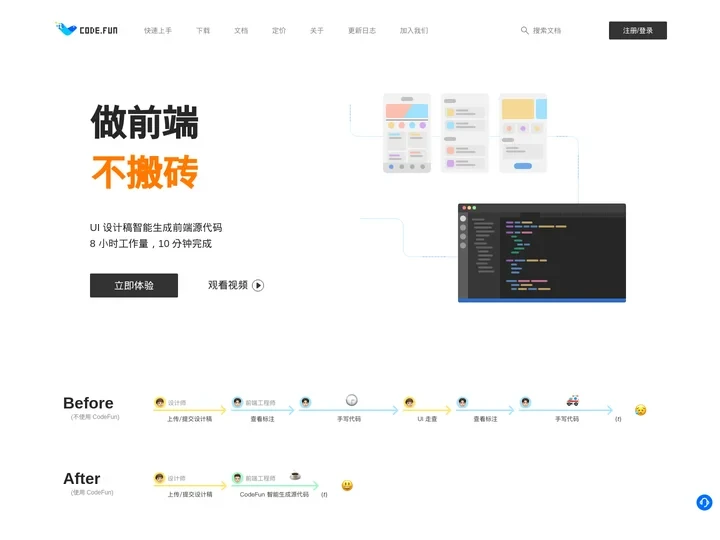Click the clock icon in Before row
This screenshot has width=720, height=540.
tap(351, 400)
